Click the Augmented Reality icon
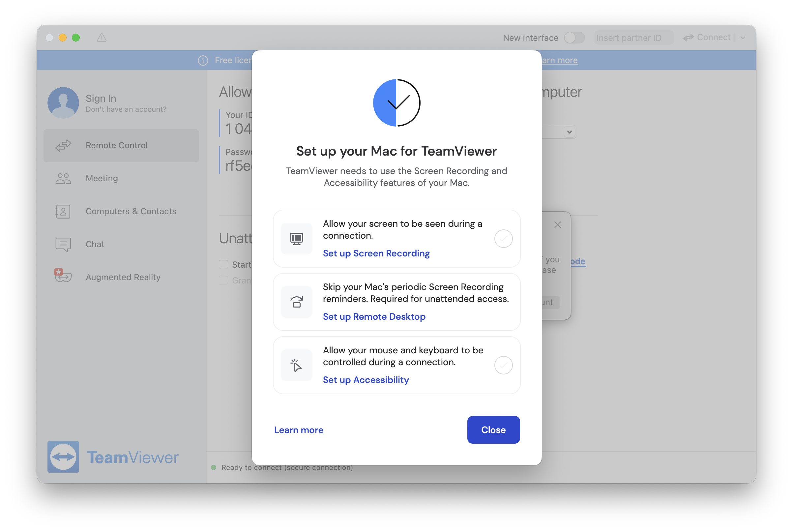The image size is (793, 532). [63, 276]
